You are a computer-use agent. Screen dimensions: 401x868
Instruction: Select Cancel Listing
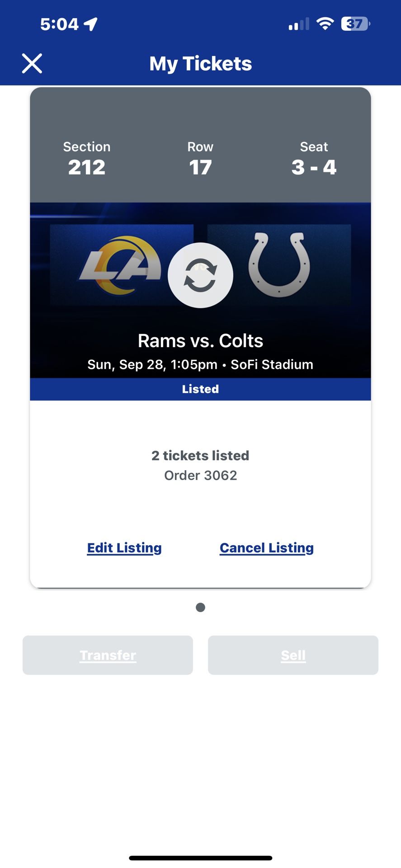click(x=267, y=547)
